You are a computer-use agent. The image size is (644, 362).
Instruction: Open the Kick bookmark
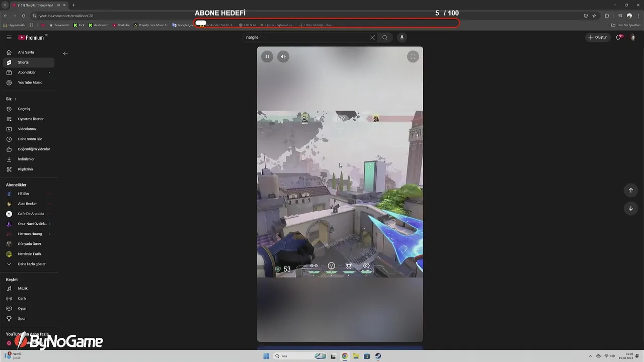coord(79,25)
